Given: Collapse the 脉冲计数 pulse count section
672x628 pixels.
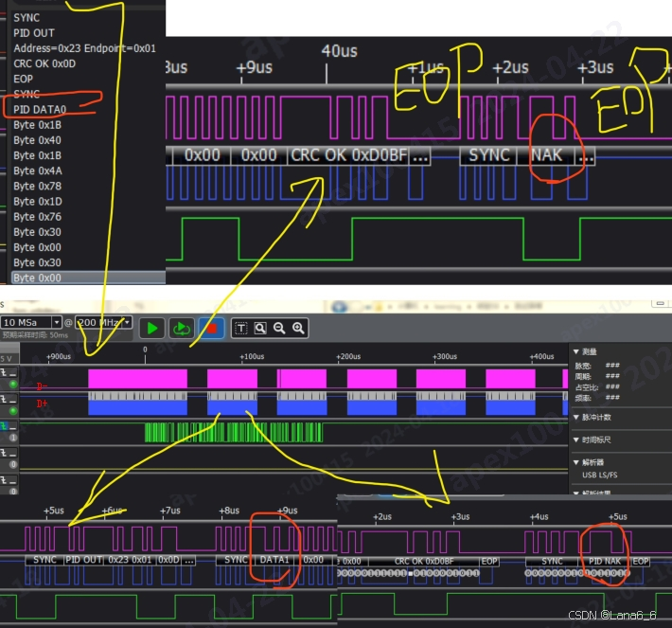Looking at the screenshot, I should coord(576,418).
